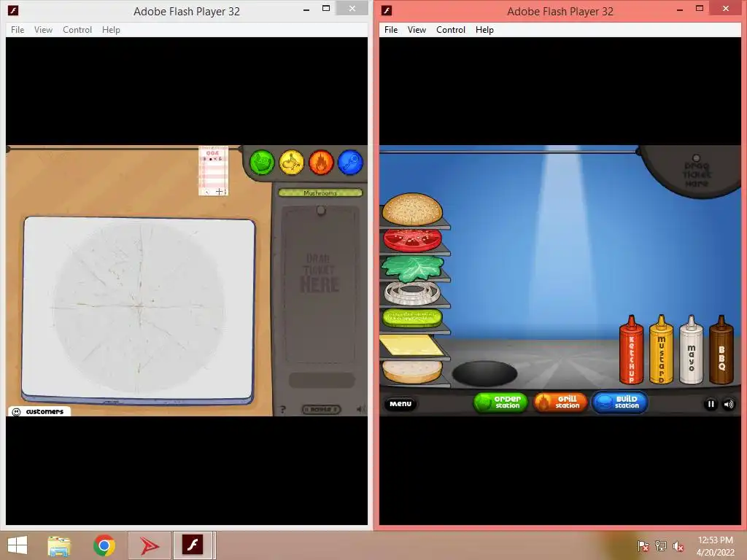Go to the Order Station
Viewport: 747px width, 560px height.
click(x=500, y=402)
